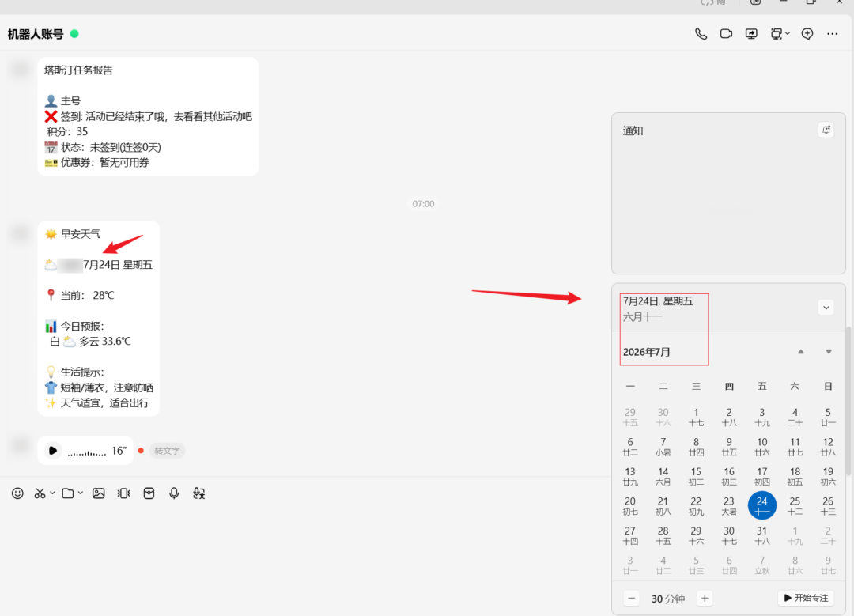Click the screen share icon in the header
Screen dimensions: 854x616
(751, 34)
